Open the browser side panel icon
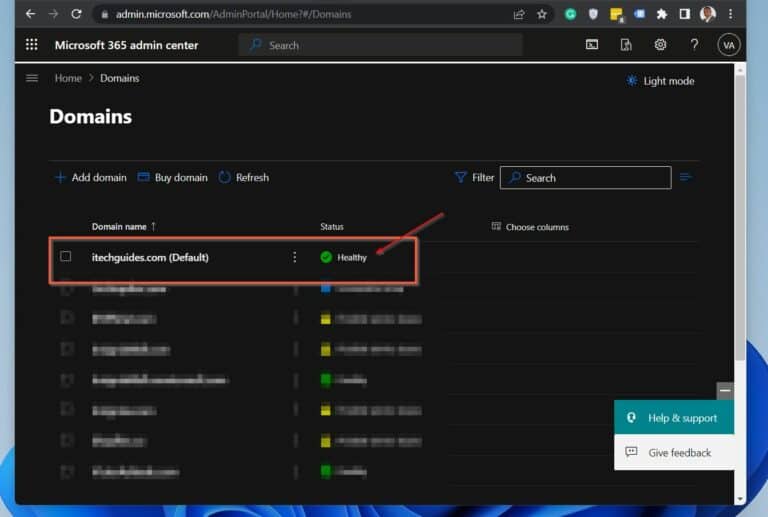The image size is (768, 517). tap(685, 14)
